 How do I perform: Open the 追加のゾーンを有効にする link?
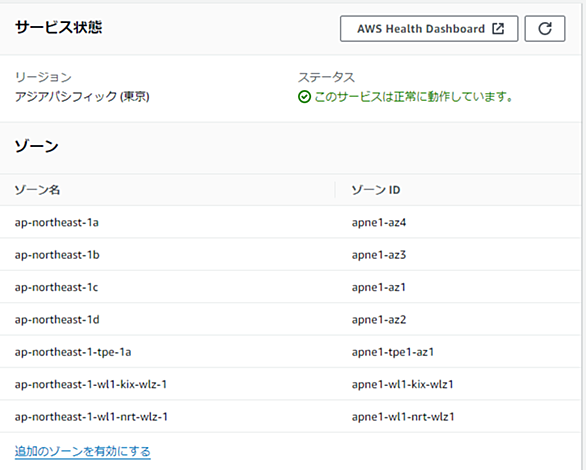(x=83, y=451)
